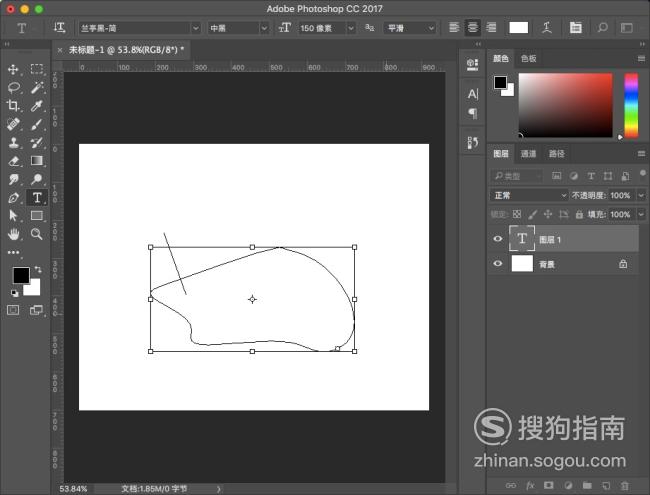Select the Move tool
Image resolution: width=650 pixels, height=495 pixels.
(13, 69)
